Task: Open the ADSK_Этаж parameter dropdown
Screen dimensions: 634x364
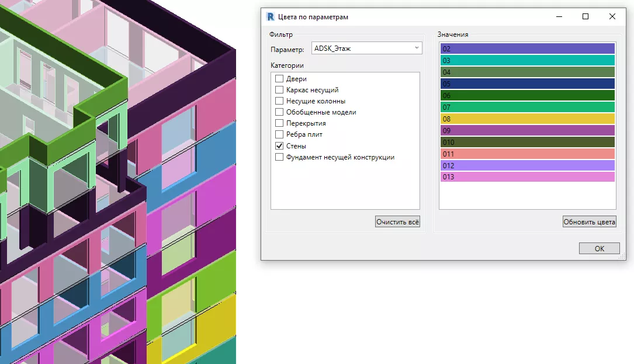Action: (366, 48)
